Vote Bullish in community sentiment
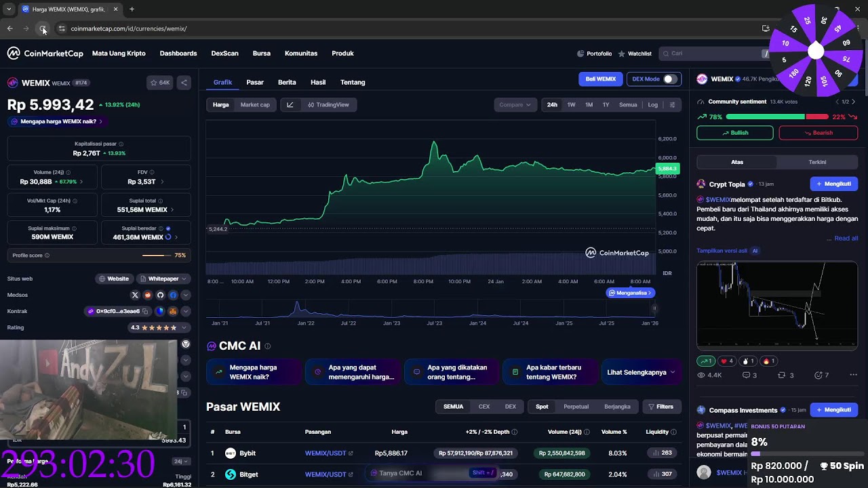This screenshot has height=488, width=868. point(734,133)
